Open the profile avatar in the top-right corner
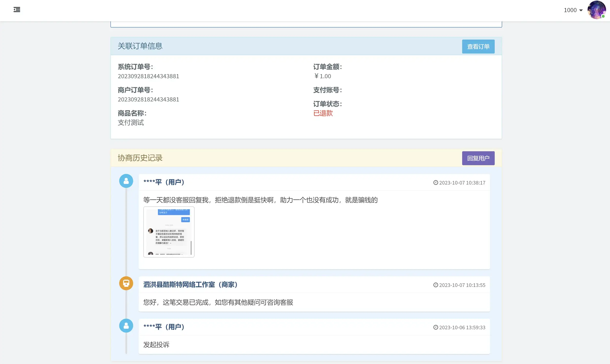The image size is (610, 364). pyautogui.click(x=597, y=10)
